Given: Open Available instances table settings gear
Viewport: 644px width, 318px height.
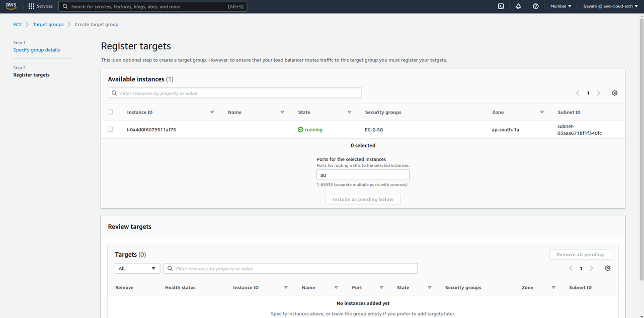Looking at the screenshot, I should (615, 93).
